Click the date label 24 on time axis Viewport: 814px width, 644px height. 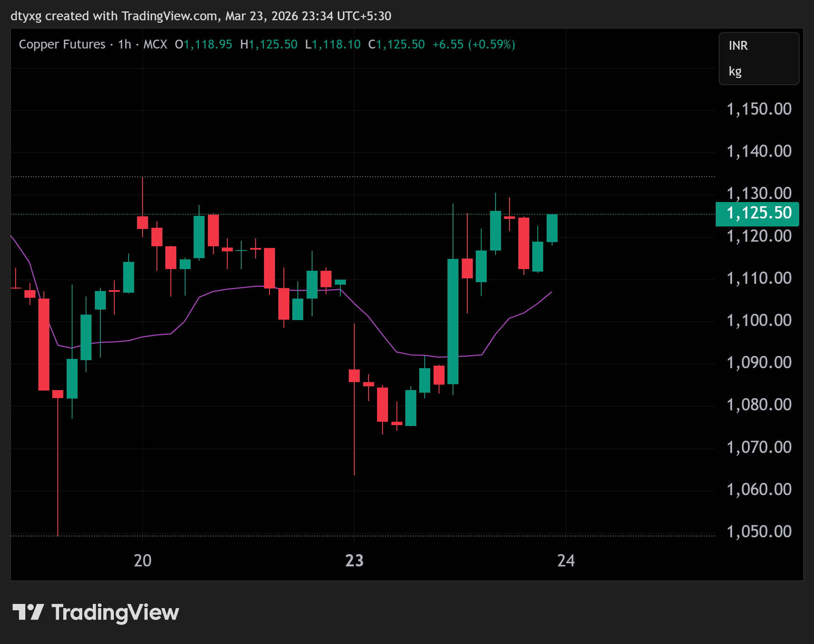(x=566, y=560)
